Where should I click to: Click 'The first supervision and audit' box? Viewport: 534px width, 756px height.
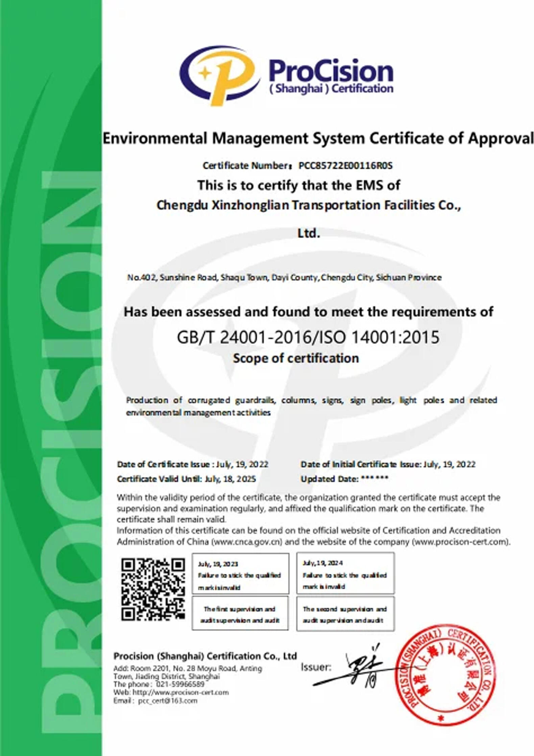tap(240, 613)
